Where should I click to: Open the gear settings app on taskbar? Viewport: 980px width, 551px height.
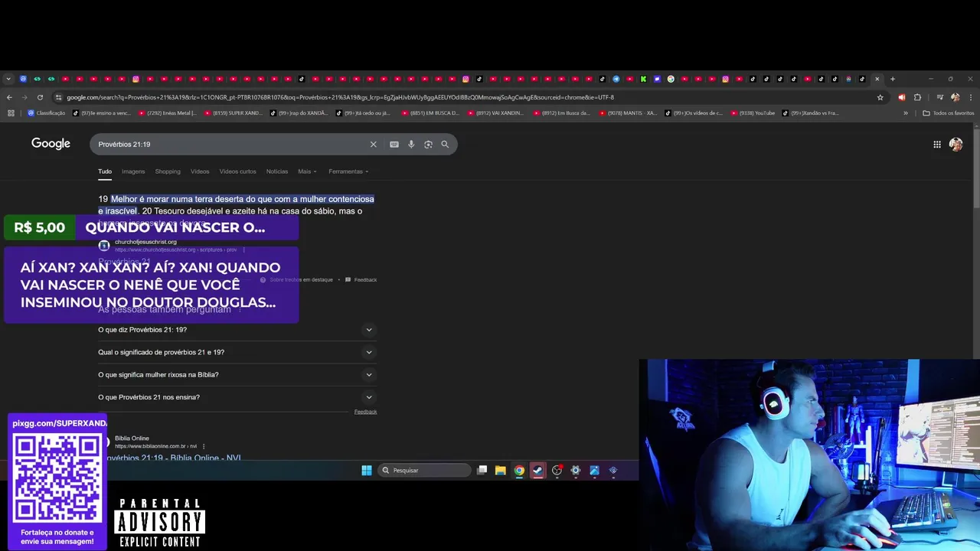tap(576, 471)
